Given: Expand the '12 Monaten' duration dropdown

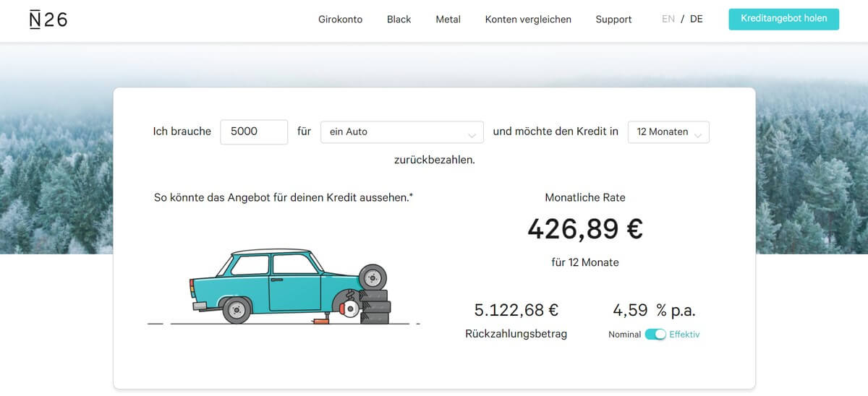Looking at the screenshot, I should pyautogui.click(x=668, y=132).
